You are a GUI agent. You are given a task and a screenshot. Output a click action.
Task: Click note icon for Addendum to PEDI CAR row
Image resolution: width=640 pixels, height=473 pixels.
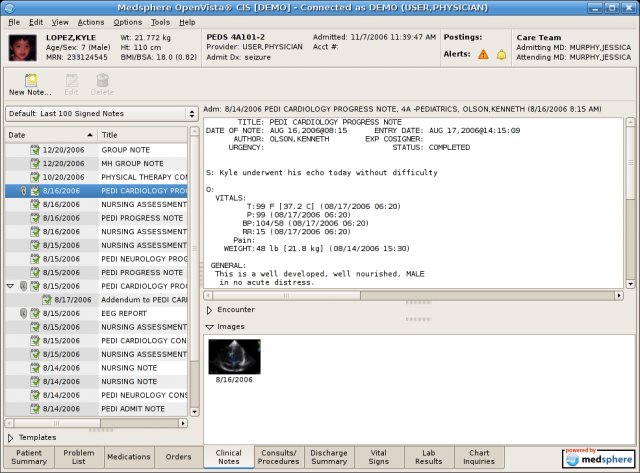[x=47, y=300]
